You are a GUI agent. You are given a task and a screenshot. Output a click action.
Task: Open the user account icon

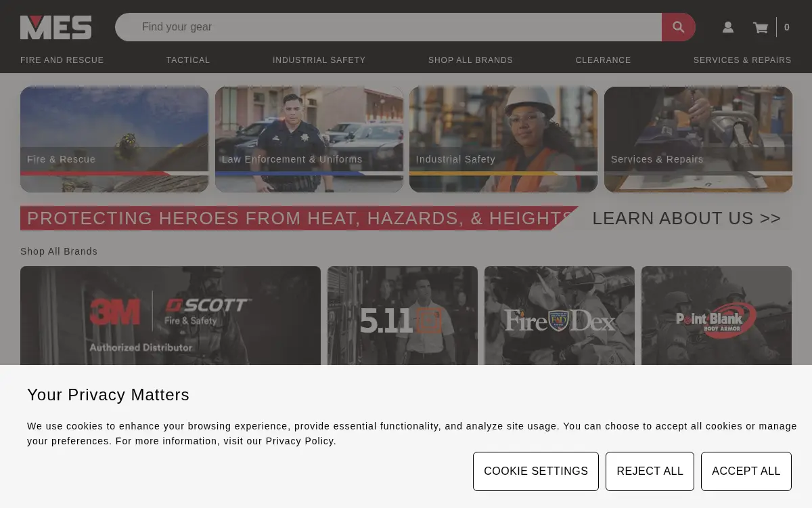click(728, 27)
